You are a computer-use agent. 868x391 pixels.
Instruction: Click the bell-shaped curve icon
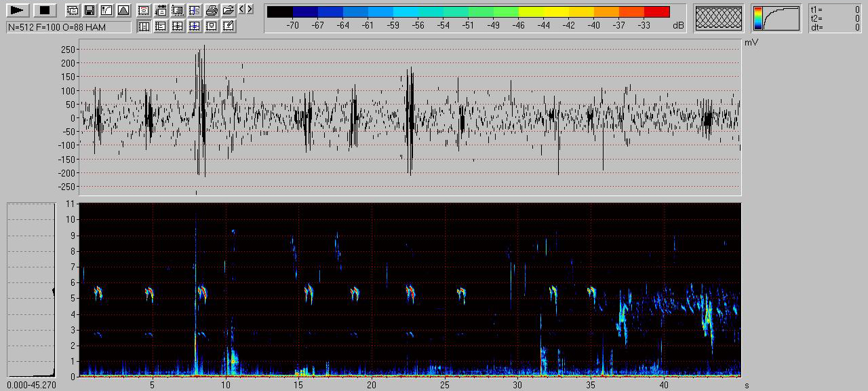123,10
